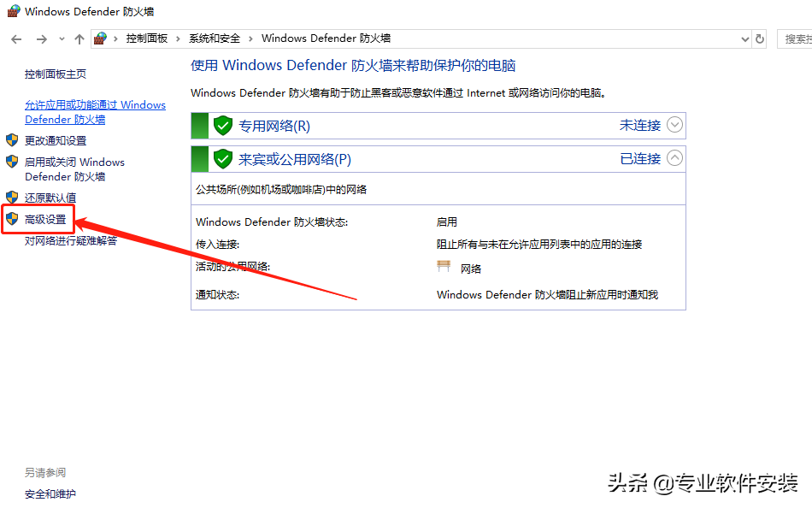The width and height of the screenshot is (812, 508).
Task: Open 高级设置 link
Action: pos(45,219)
